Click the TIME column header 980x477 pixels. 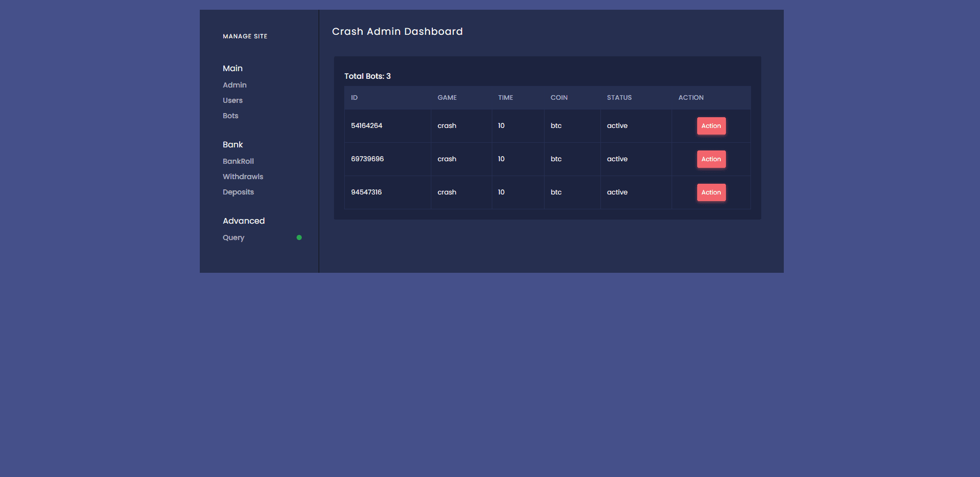(x=505, y=98)
